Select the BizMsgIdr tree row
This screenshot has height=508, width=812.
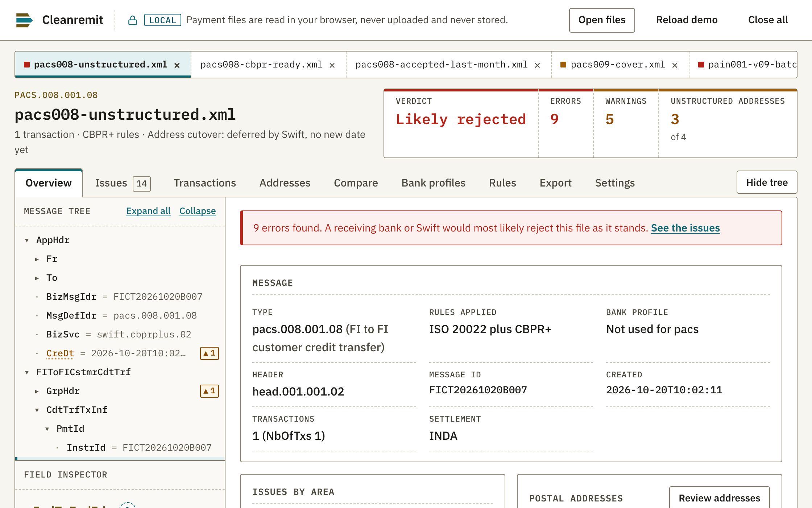point(120,297)
